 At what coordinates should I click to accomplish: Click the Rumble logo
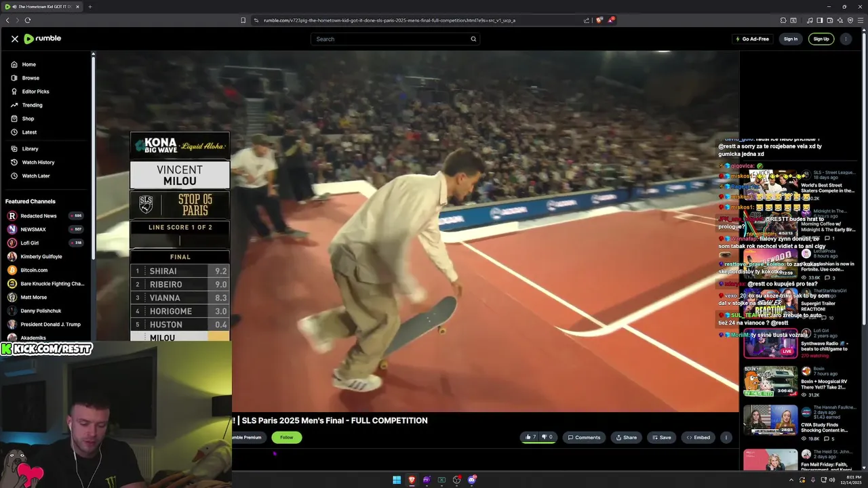pyautogui.click(x=43, y=39)
